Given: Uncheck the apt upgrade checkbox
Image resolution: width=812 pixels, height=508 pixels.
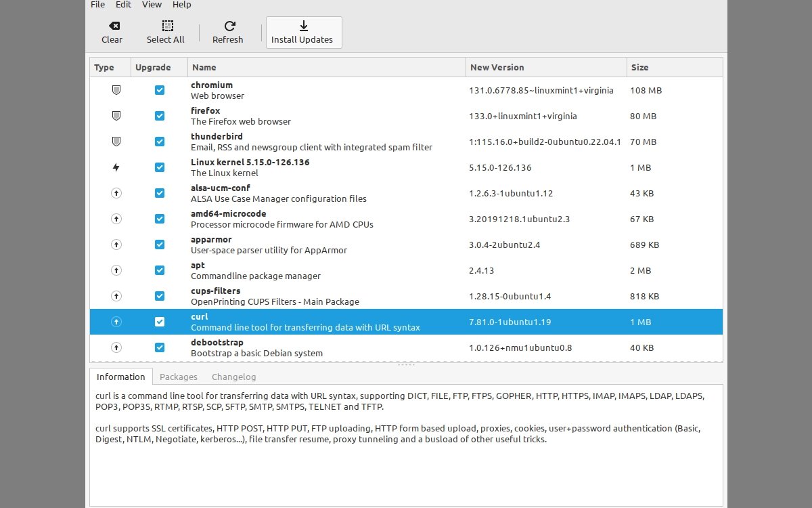Looking at the screenshot, I should [160, 270].
